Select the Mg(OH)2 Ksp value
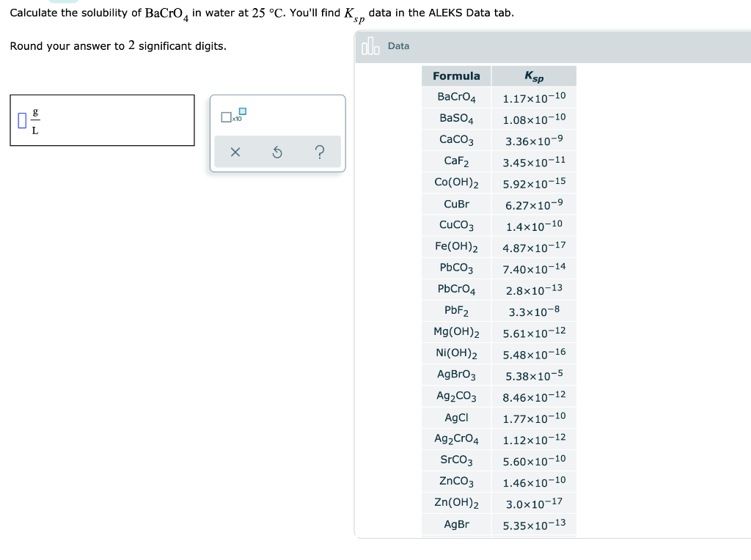Viewport: 751px width, 560px height. (x=533, y=332)
